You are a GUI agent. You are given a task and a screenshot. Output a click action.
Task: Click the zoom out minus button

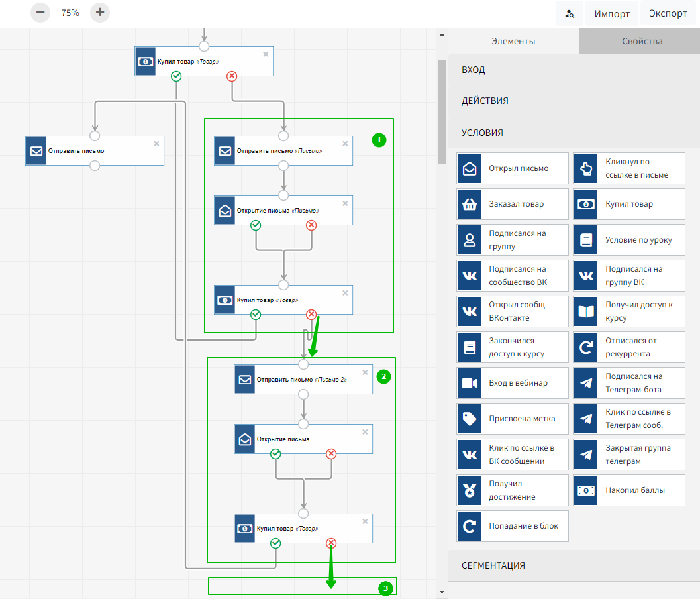click(x=40, y=13)
